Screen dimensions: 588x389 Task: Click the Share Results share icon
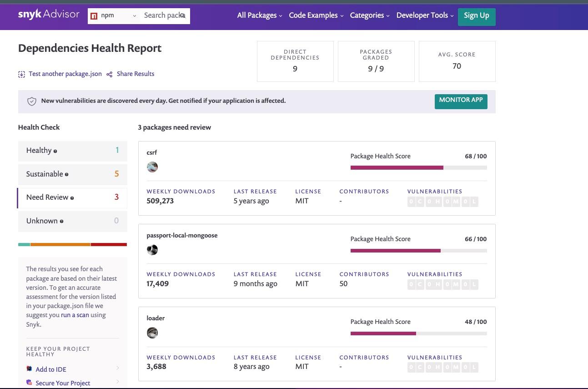tap(110, 74)
